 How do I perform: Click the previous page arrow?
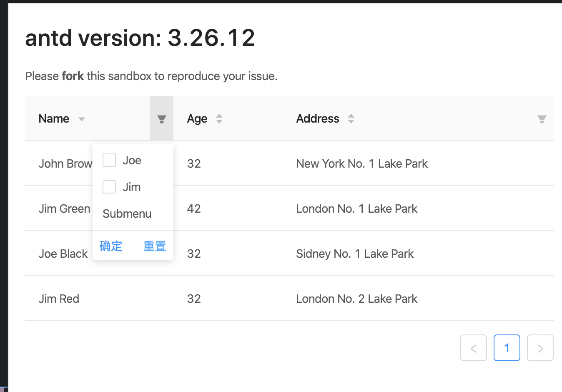pos(474,348)
